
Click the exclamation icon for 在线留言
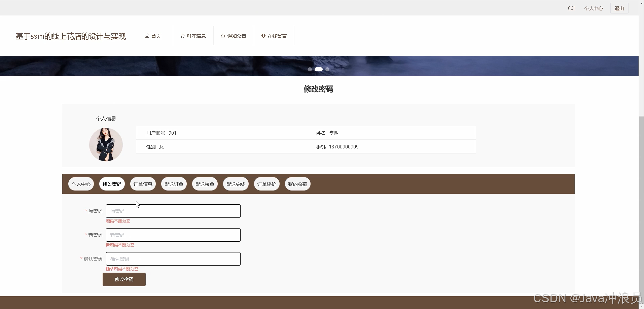click(x=263, y=35)
